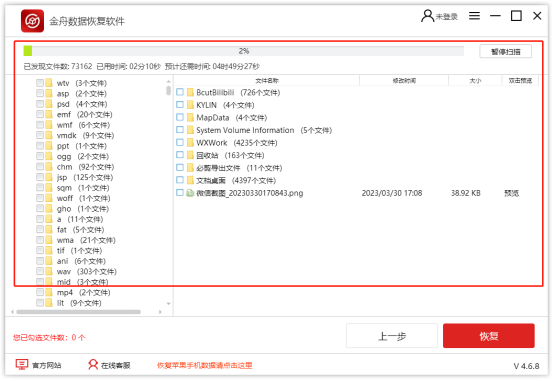This screenshot has width=554, height=381.
Task: Click the wav folder icon in tree
Action: [x=49, y=271]
